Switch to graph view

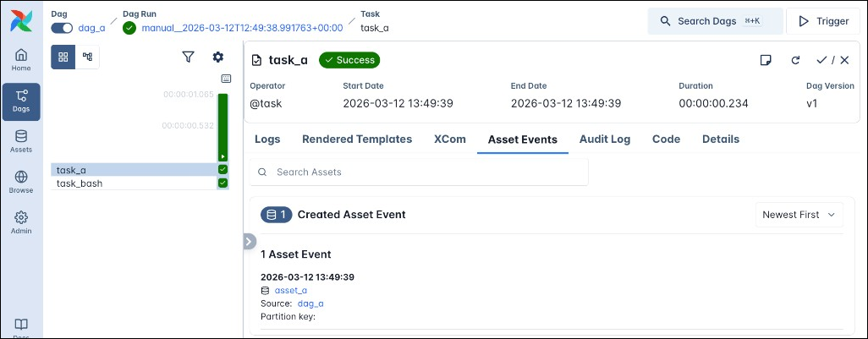[x=87, y=57]
